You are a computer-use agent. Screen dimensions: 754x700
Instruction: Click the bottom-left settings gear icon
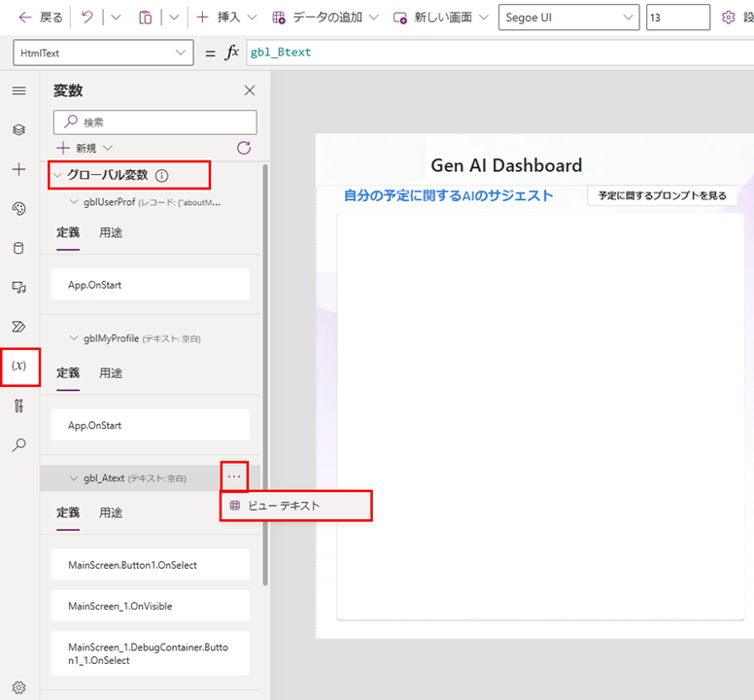tap(19, 687)
